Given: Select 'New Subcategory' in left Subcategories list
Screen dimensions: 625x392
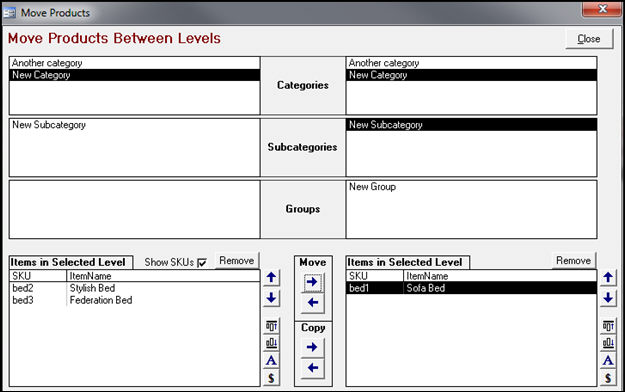Looking at the screenshot, I should pyautogui.click(x=135, y=125).
